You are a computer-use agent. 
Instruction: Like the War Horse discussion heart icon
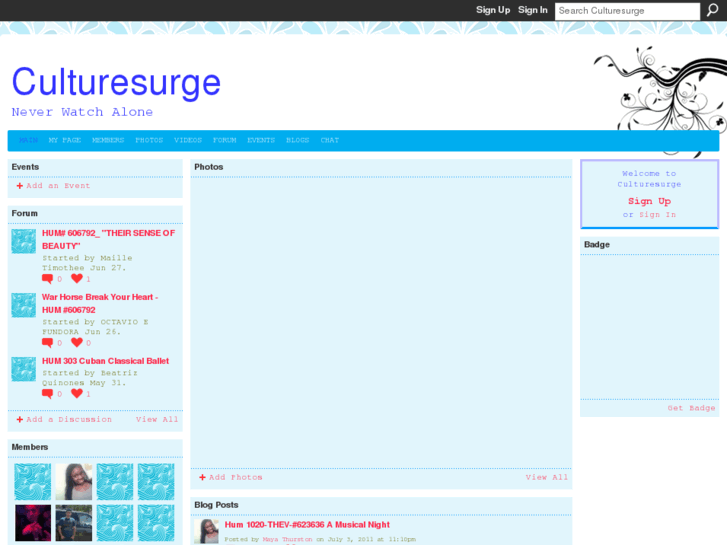[77, 342]
